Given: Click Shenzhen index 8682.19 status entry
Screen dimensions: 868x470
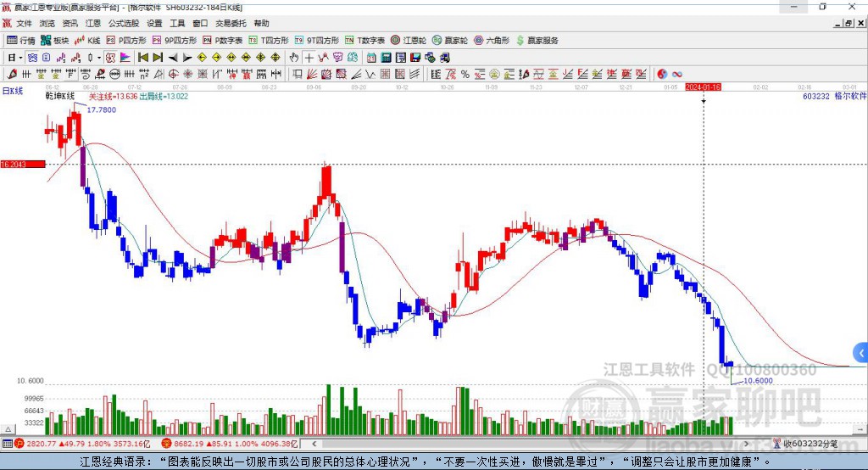Looking at the screenshot, I should click(x=230, y=444).
